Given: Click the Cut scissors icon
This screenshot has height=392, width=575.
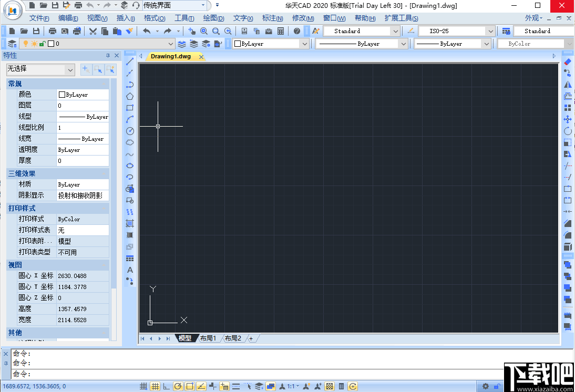Looking at the screenshot, I should point(93,31).
